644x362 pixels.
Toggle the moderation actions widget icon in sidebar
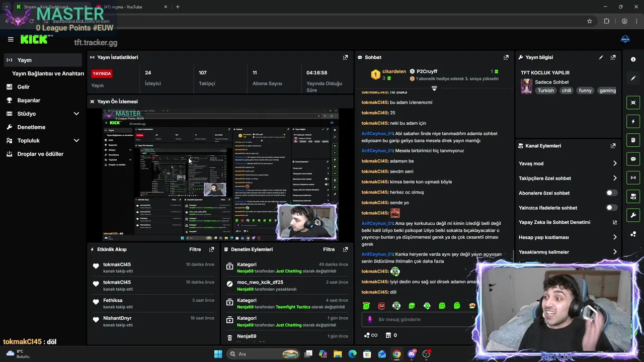pos(633,196)
